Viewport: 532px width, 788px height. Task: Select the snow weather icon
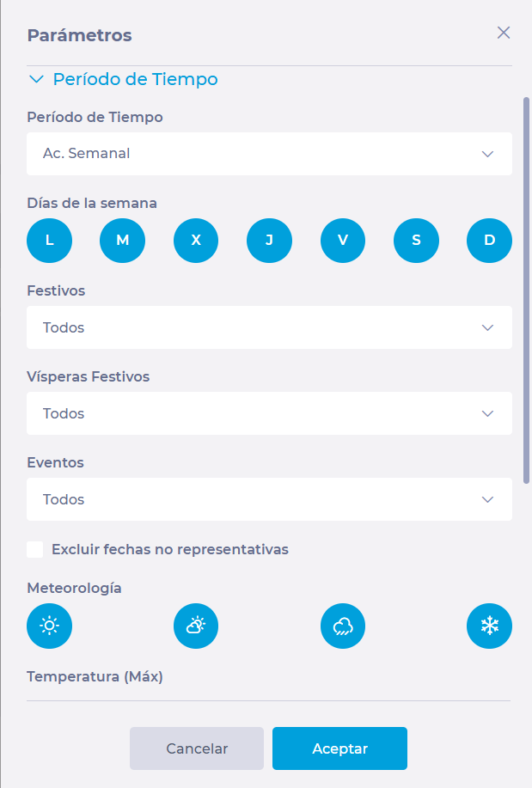click(x=489, y=626)
